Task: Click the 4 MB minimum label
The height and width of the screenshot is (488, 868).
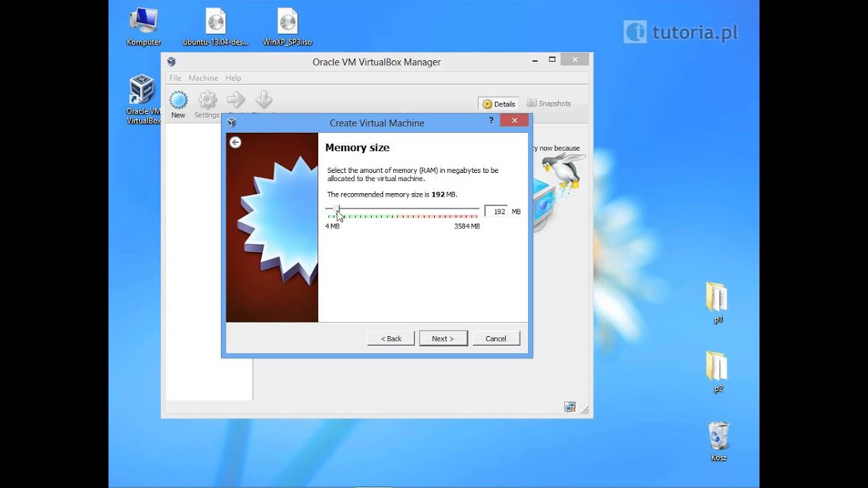Action: [332, 226]
